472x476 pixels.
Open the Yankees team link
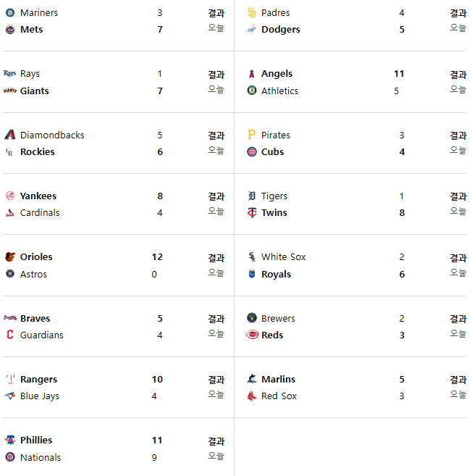38,196
